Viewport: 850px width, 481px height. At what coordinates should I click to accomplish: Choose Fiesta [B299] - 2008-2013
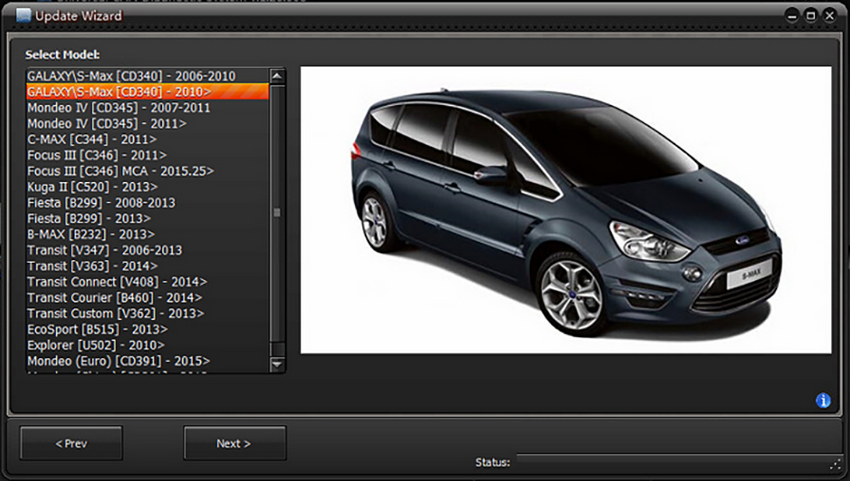[x=147, y=202]
